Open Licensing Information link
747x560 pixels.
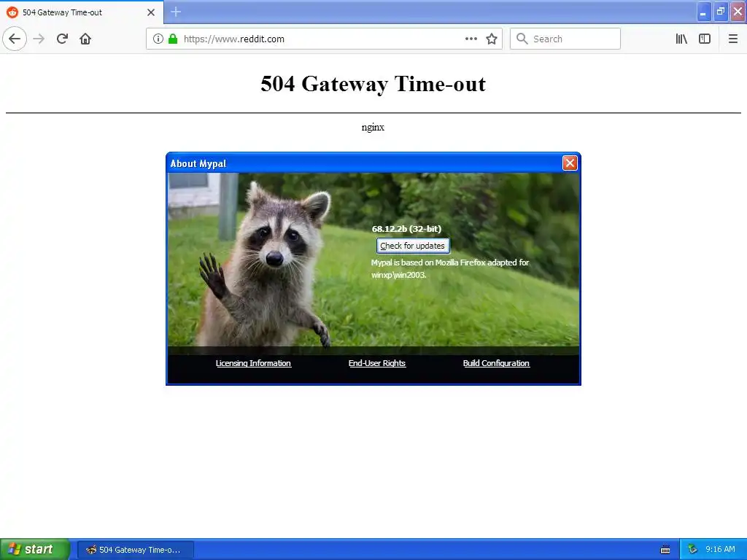pyautogui.click(x=253, y=363)
